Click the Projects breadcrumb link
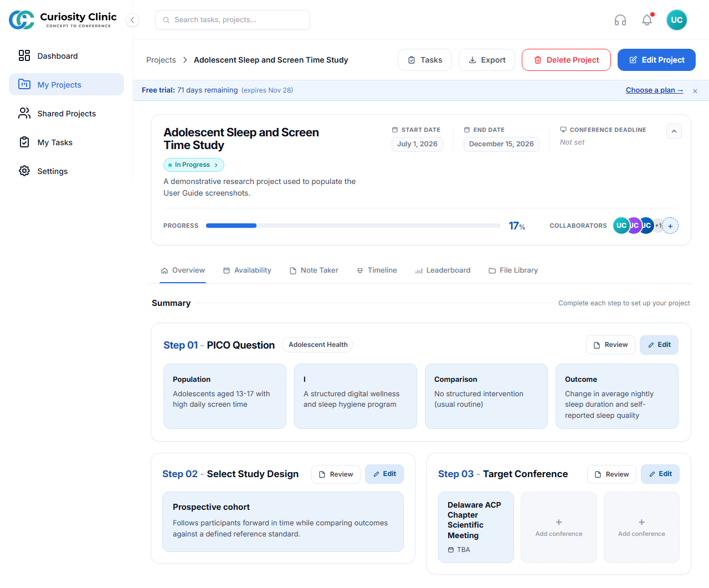The image size is (709, 588). coord(161,60)
